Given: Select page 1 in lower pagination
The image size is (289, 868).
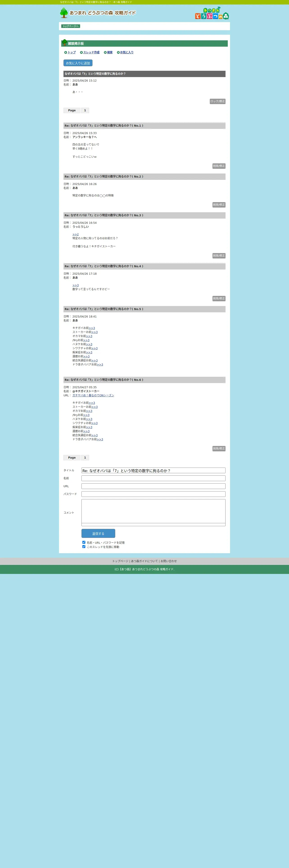Looking at the screenshot, I should pyautogui.click(x=85, y=458).
